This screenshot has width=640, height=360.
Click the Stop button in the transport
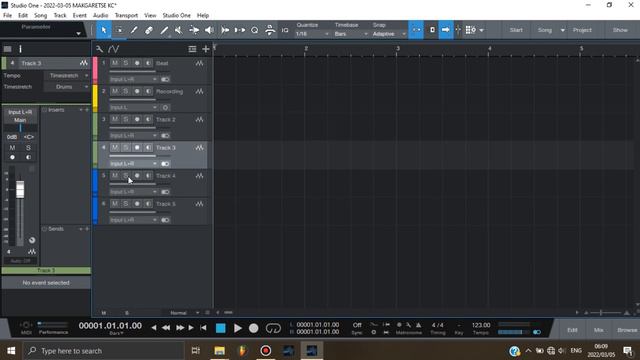click(x=220, y=328)
